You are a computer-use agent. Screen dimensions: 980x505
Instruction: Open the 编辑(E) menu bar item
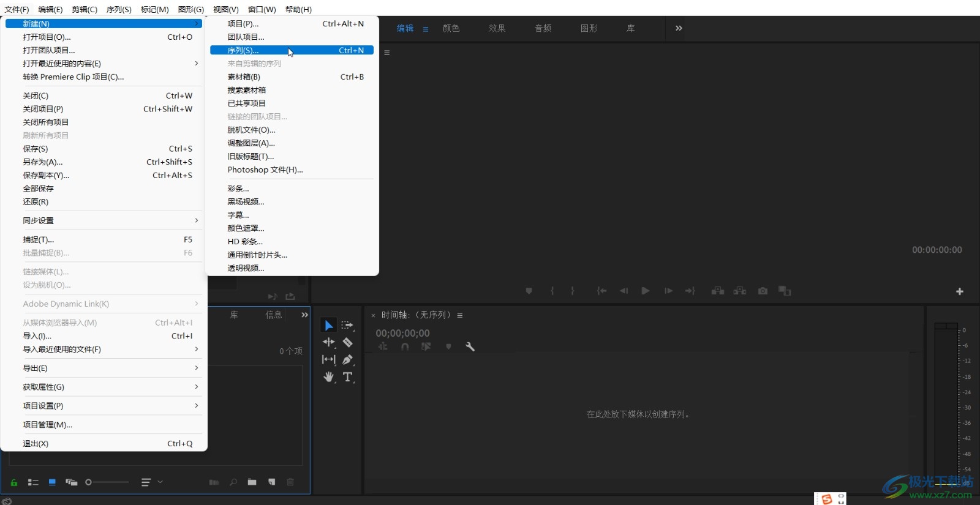[50, 9]
